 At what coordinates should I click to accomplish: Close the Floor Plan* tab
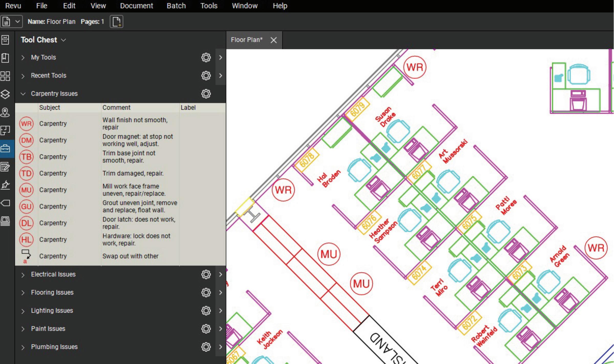[273, 40]
